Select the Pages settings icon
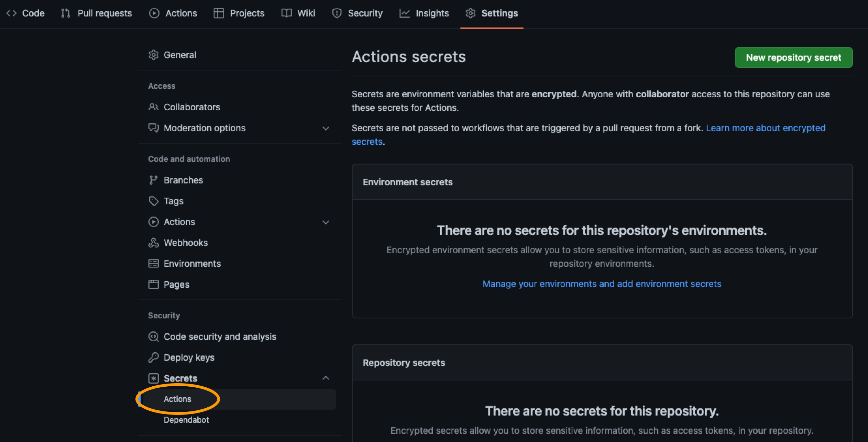 coord(154,284)
